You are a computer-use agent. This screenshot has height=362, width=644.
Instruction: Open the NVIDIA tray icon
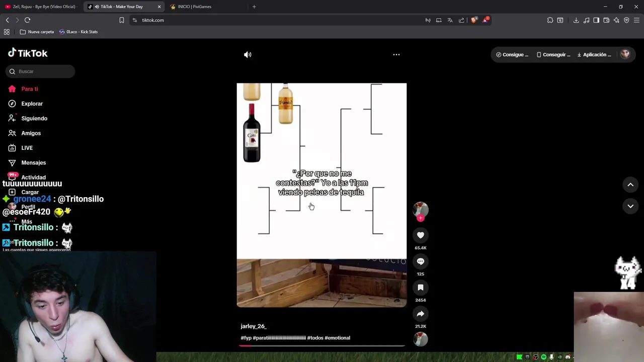(559, 357)
